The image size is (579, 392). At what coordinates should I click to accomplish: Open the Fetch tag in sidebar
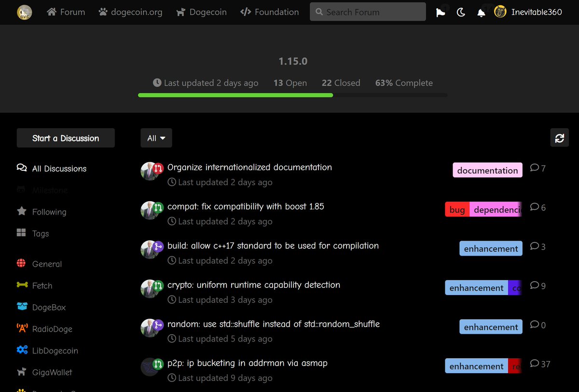[x=42, y=285]
